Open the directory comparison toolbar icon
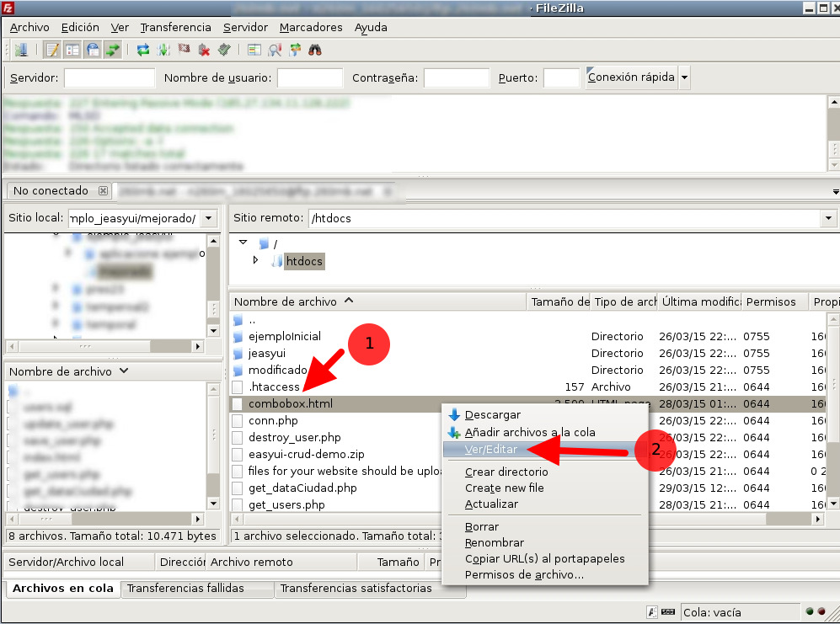 tap(254, 50)
